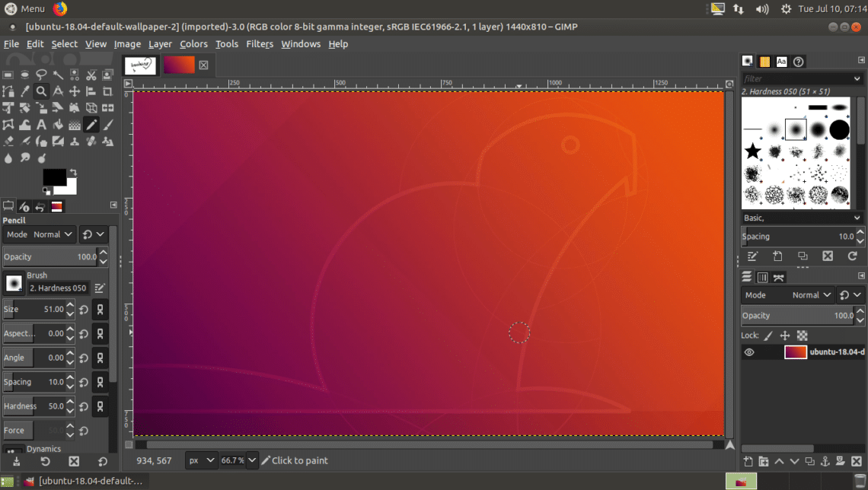Select the Crop tool

(107, 91)
